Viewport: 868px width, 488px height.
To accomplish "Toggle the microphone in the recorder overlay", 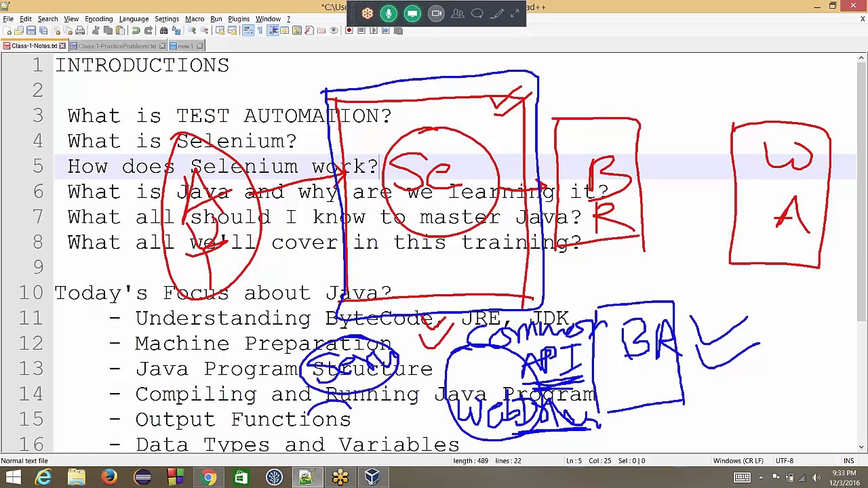I will (x=389, y=13).
